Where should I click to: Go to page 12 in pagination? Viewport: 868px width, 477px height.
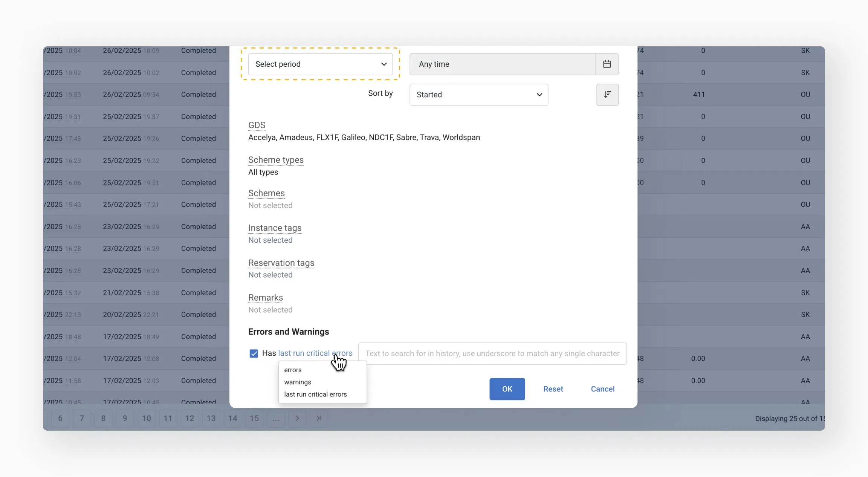pos(189,418)
